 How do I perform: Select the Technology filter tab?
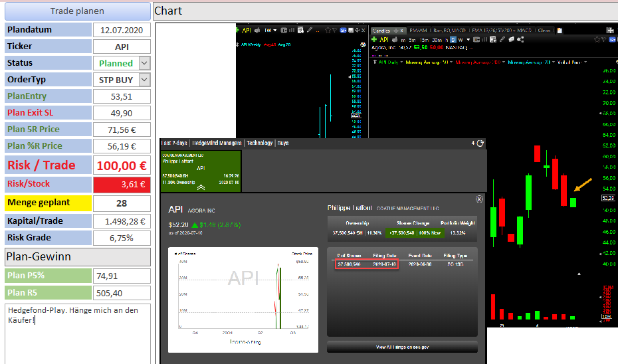pyautogui.click(x=259, y=143)
